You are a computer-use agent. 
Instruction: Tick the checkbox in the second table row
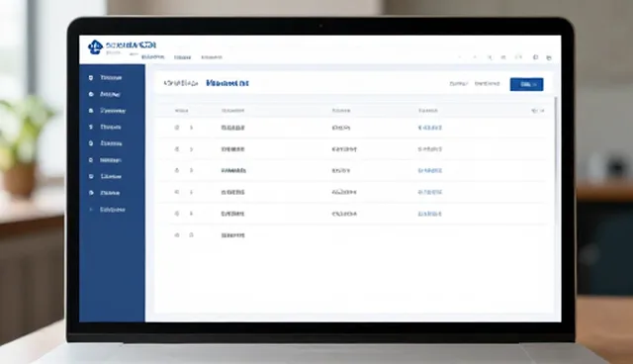(177, 149)
